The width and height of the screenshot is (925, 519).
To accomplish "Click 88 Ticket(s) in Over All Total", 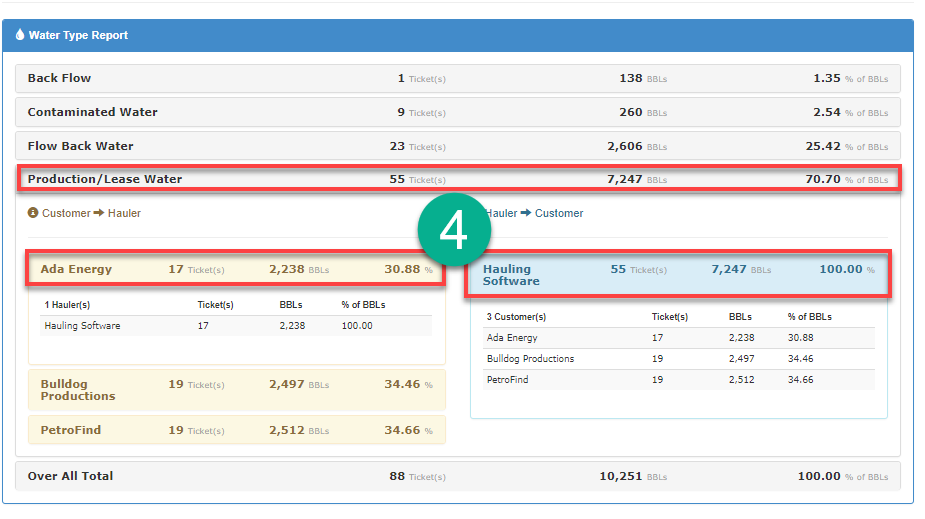I will [417, 477].
